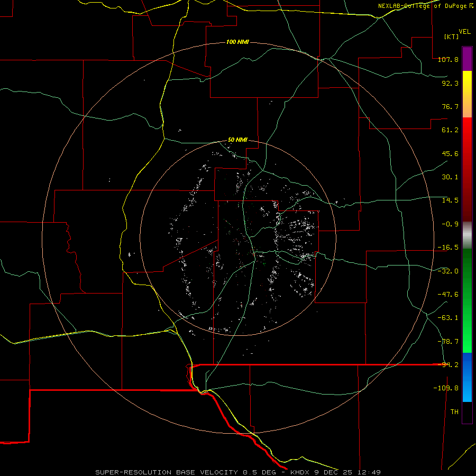Click the 50 NMI range ring label
This screenshot has width=476, height=476.
click(237, 140)
